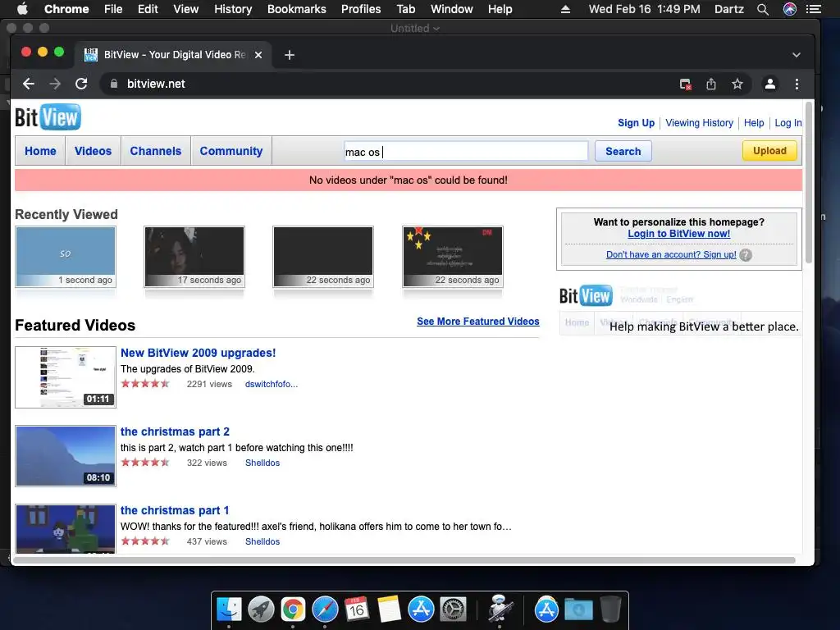This screenshot has height=630, width=840.
Task: Open the Downloads folder in the dock
Action: (x=578, y=609)
